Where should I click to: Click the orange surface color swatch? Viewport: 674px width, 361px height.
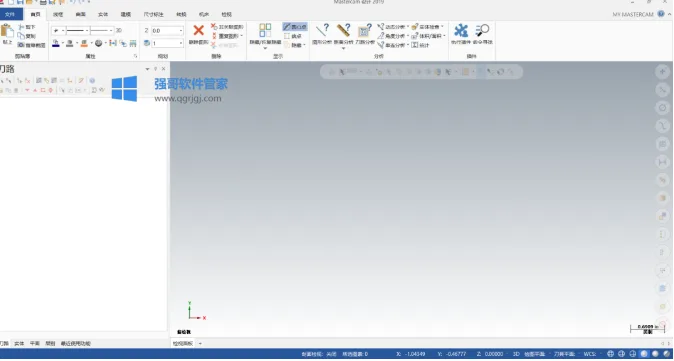pos(84,43)
